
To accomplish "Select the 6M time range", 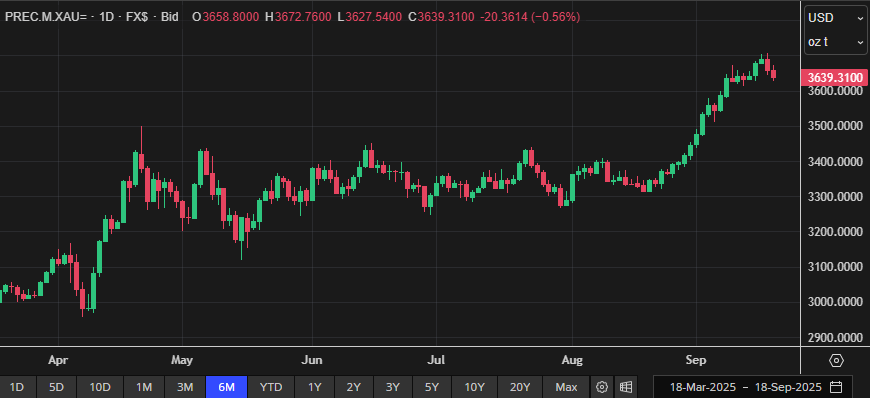I will click(226, 387).
